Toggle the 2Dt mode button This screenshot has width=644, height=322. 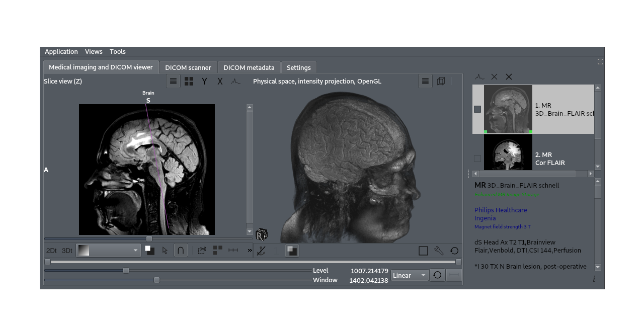[x=51, y=251]
